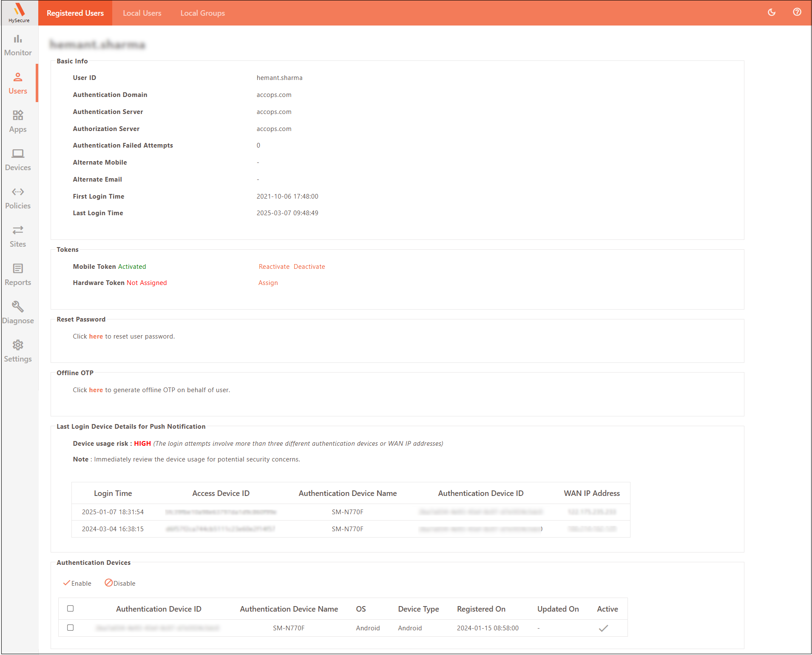
Task: Click 'here' to generate offline OTP
Action: (x=96, y=390)
